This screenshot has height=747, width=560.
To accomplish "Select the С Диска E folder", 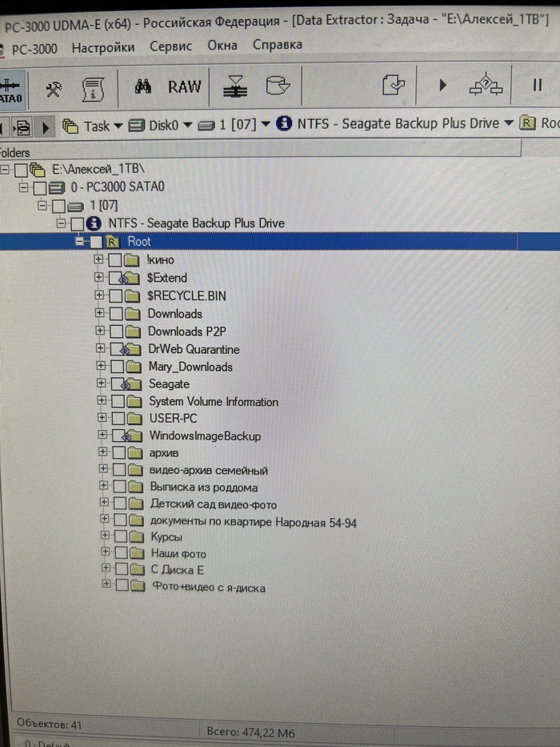I will (177, 570).
